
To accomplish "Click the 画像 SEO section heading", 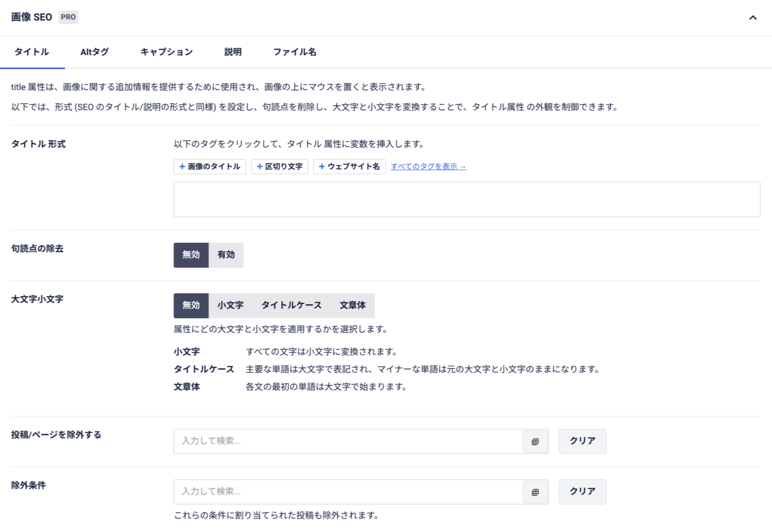I will click(x=32, y=17).
